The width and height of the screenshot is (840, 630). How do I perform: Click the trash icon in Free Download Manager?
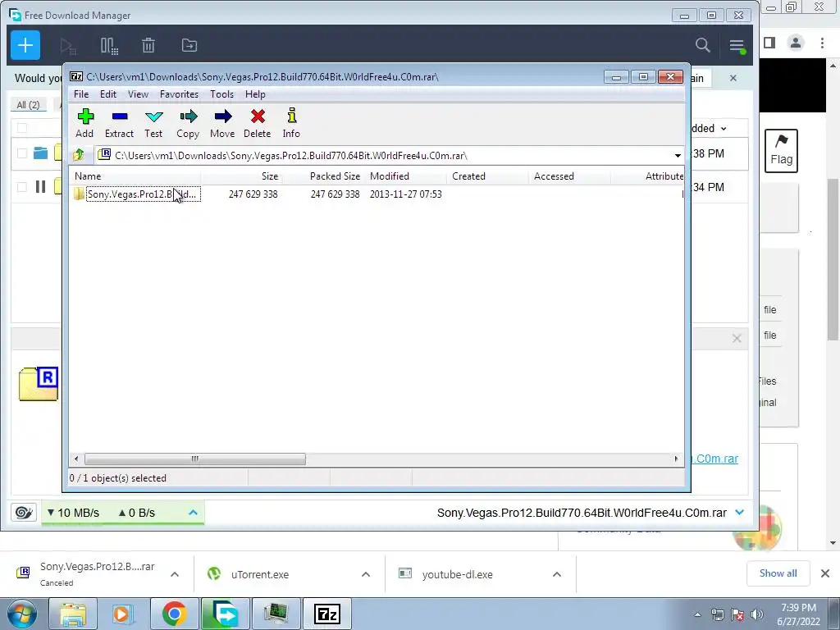coord(148,46)
